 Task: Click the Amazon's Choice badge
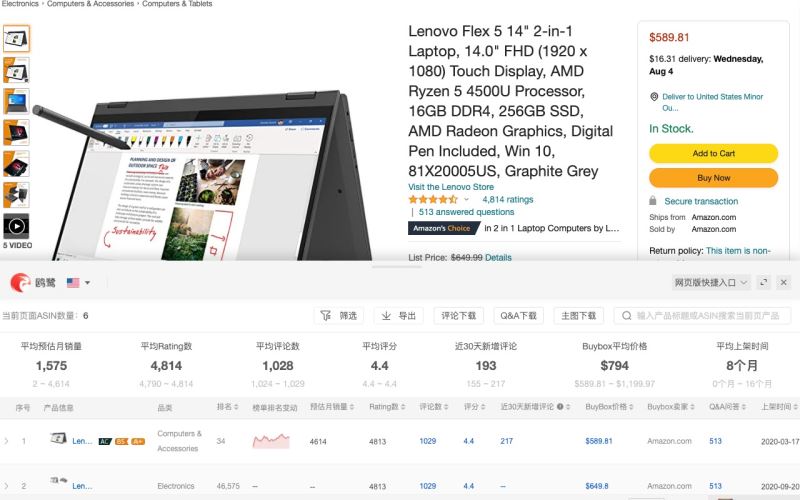pyautogui.click(x=442, y=228)
